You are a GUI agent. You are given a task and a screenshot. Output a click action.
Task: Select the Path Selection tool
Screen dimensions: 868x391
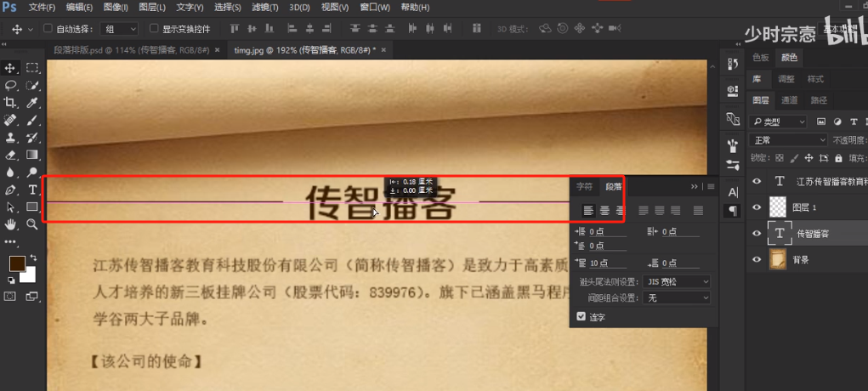click(10, 207)
